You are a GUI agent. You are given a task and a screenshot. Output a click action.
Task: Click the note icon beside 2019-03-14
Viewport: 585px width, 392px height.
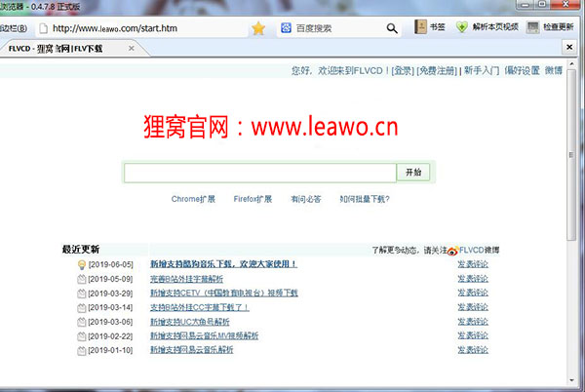(81, 308)
